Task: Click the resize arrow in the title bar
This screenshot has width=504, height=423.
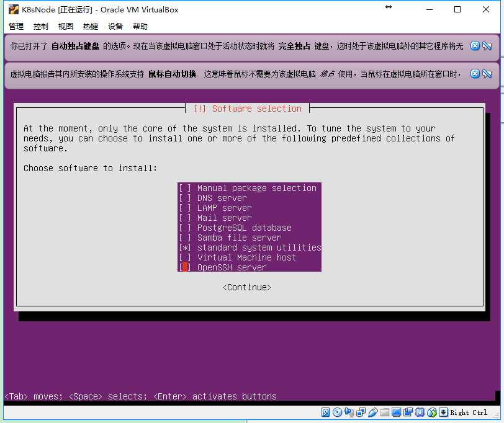Action: (x=389, y=7)
